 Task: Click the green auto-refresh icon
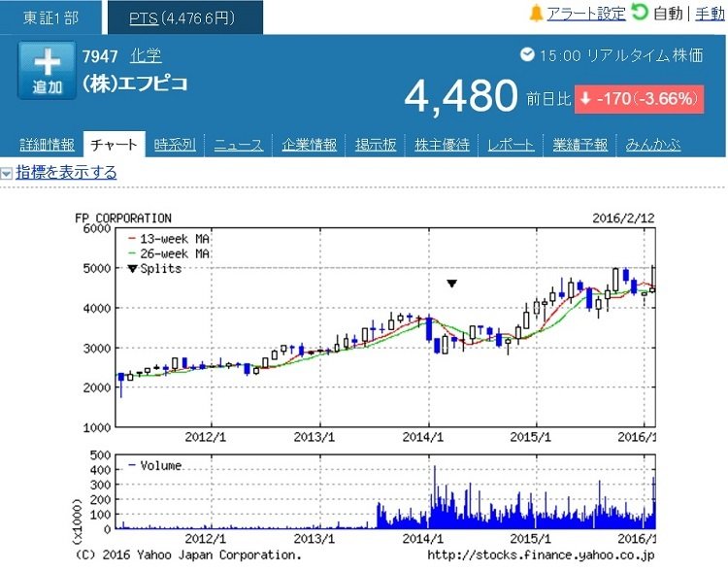point(640,13)
